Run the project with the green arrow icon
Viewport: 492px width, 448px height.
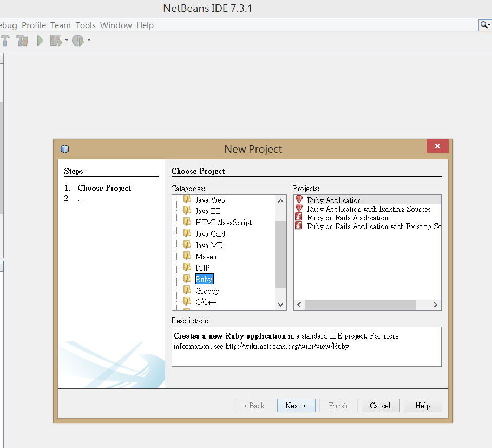tap(40, 40)
